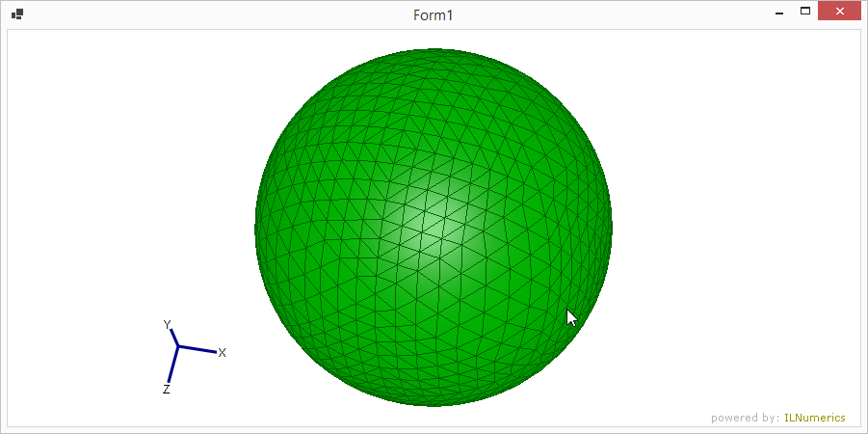Click the Y axis label
The height and width of the screenshot is (434, 868).
click(168, 325)
